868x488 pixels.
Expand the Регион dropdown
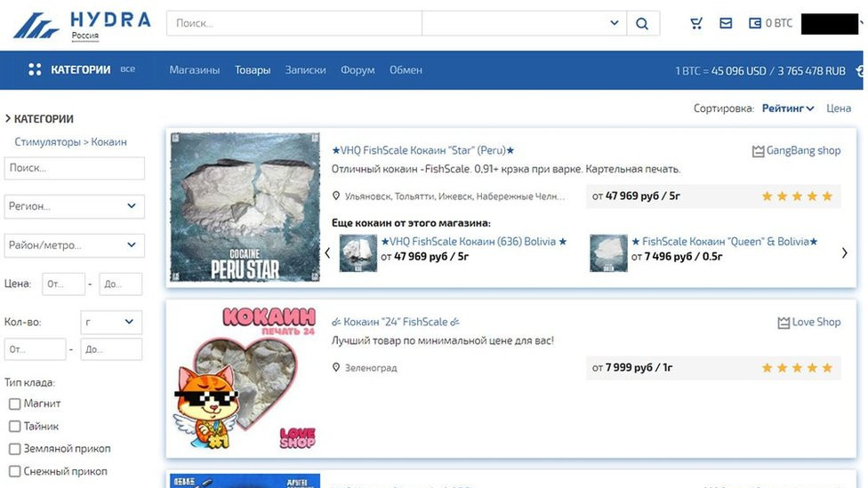click(x=75, y=206)
